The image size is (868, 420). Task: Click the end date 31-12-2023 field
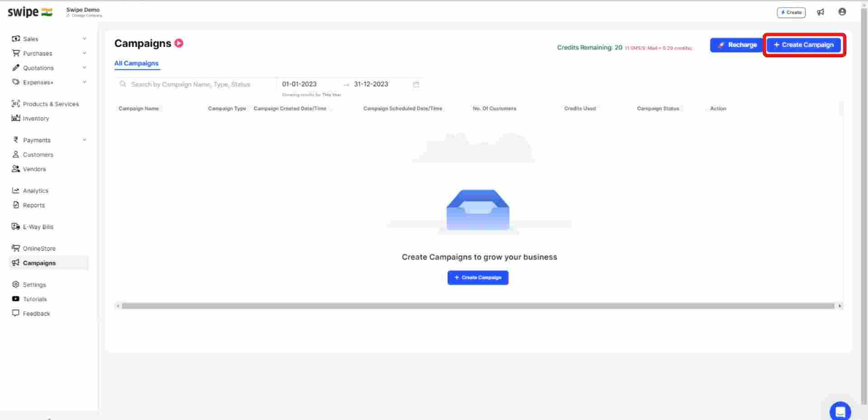coord(371,84)
